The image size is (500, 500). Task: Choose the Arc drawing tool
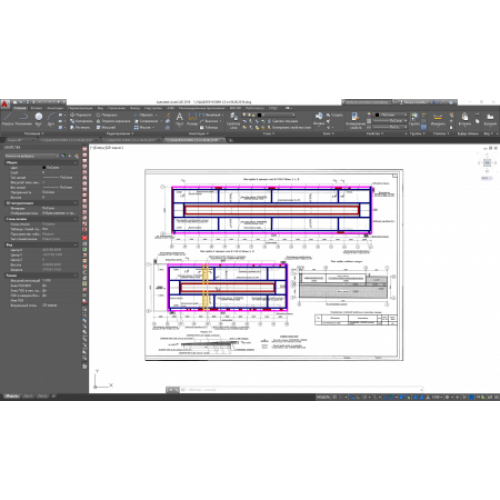click(x=51, y=119)
